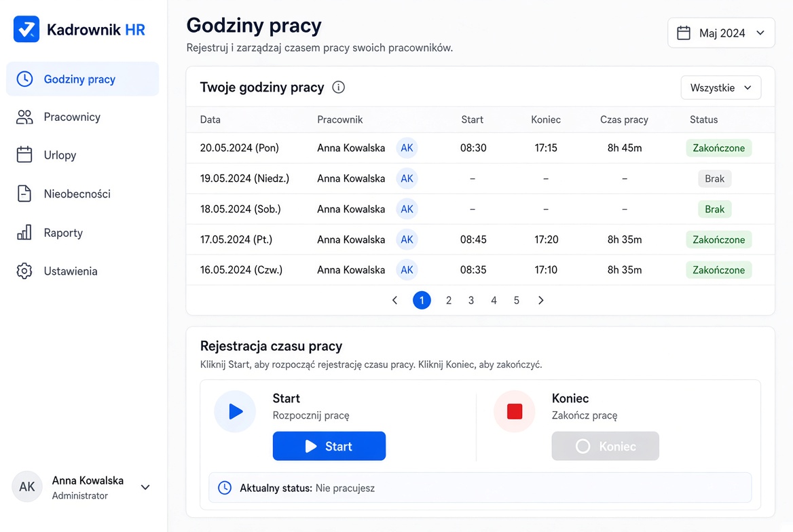Open Nieobecności in the sidebar
The width and height of the screenshot is (793, 532).
82,193
